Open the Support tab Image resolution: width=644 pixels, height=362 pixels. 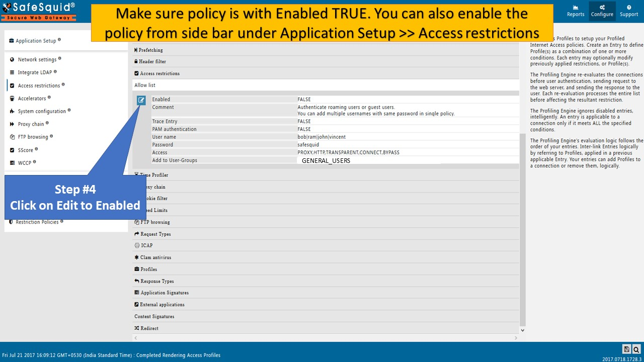[x=629, y=11]
